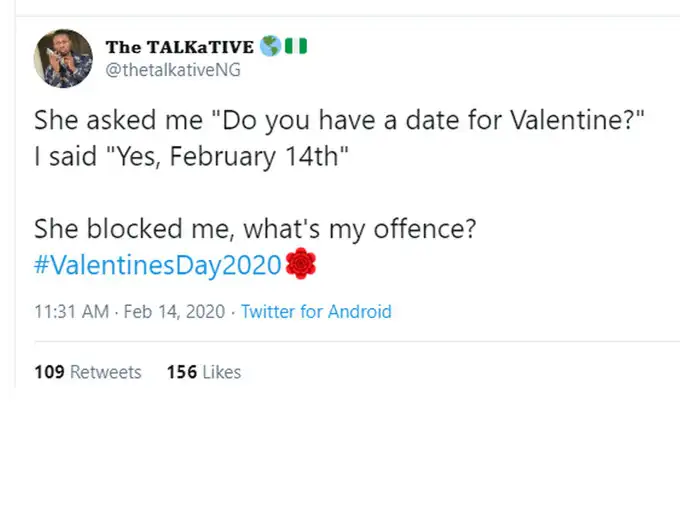Click the globe emoji beside the name
The image size is (680, 510).
click(x=270, y=46)
